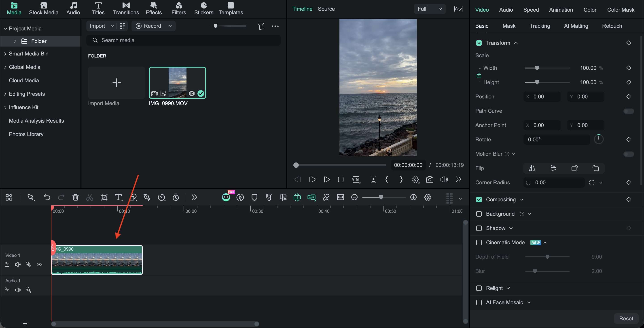Open the Import dropdown arrow
644x328 pixels.
(112, 26)
